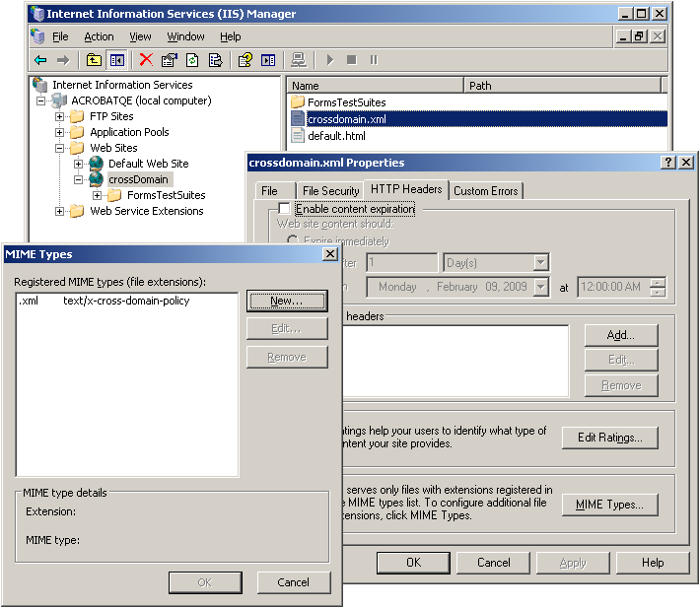Open the Help menu
This screenshot has height=608, width=700.
[231, 36]
